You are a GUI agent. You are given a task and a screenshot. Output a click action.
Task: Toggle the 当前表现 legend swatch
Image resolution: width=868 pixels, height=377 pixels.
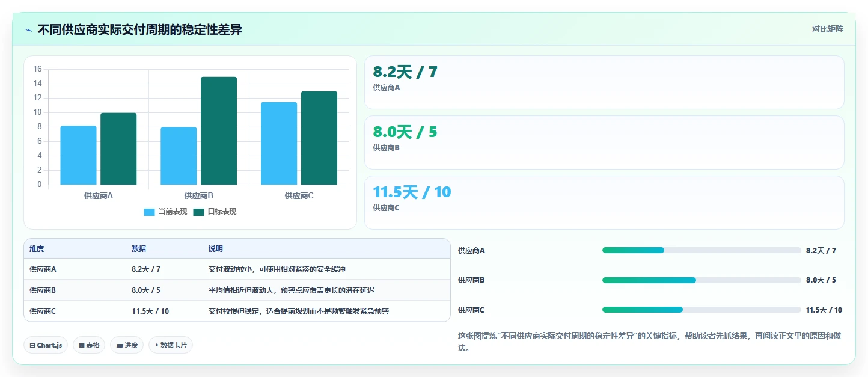point(149,212)
